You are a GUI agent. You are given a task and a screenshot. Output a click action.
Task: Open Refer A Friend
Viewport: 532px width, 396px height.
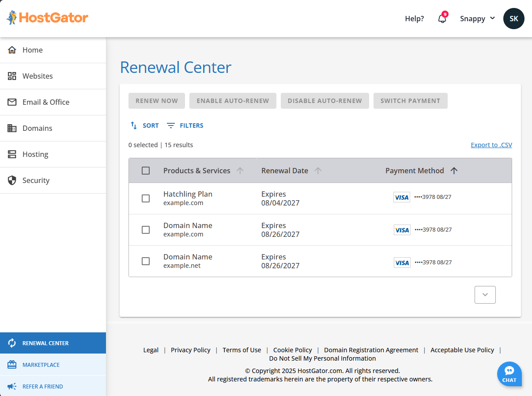[x=43, y=386]
